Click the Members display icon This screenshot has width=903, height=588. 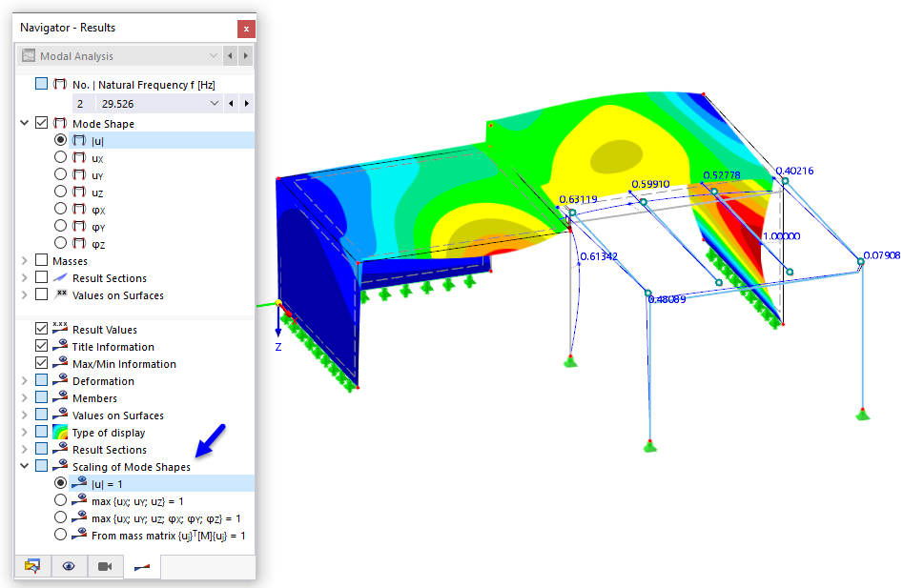(x=60, y=397)
